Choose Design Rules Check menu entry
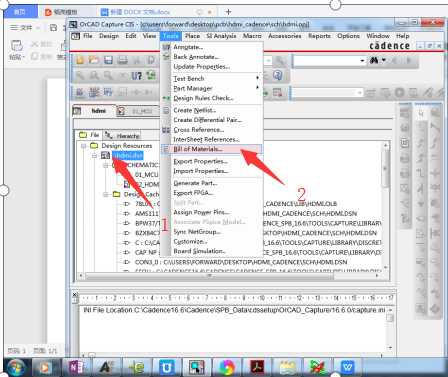448x377 pixels. coord(212,98)
